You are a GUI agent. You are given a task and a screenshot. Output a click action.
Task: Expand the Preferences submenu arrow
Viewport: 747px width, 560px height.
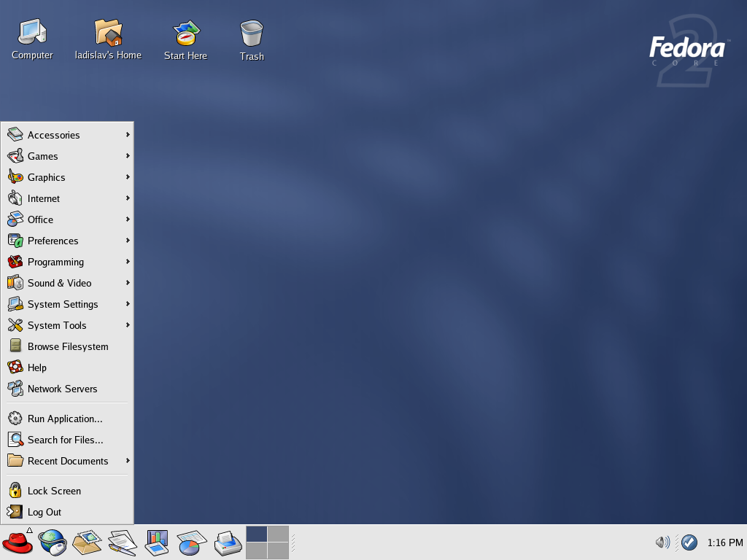[128, 241]
